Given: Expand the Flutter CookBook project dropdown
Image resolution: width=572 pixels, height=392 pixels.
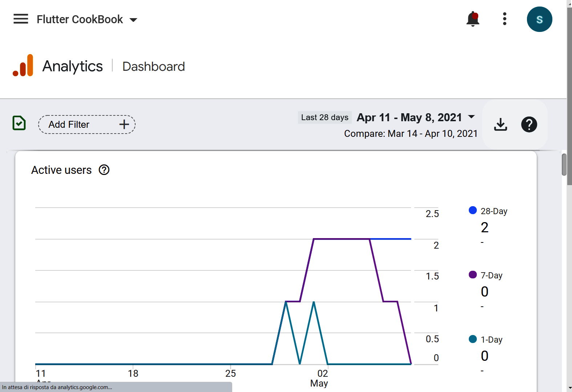Looking at the screenshot, I should [x=133, y=20].
